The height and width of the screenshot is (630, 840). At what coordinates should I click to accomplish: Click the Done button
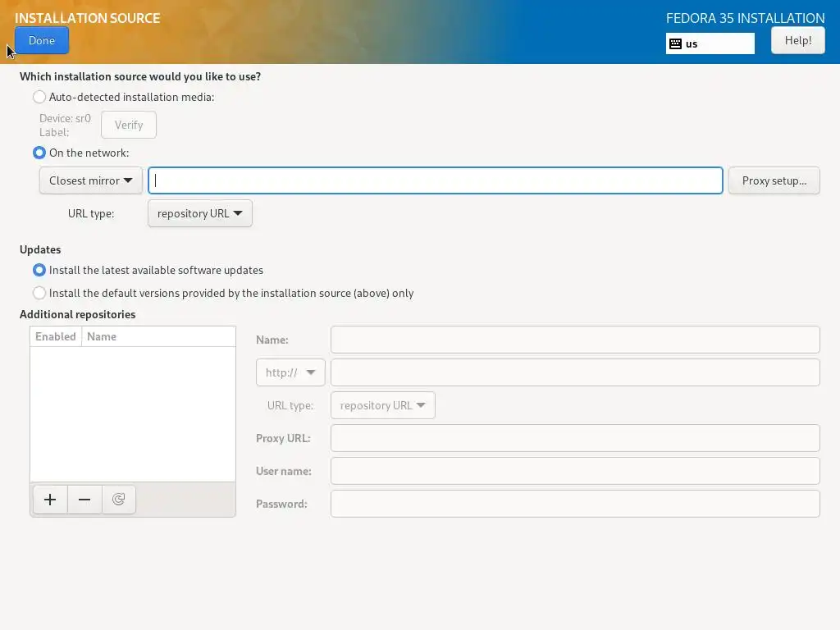[42, 40]
